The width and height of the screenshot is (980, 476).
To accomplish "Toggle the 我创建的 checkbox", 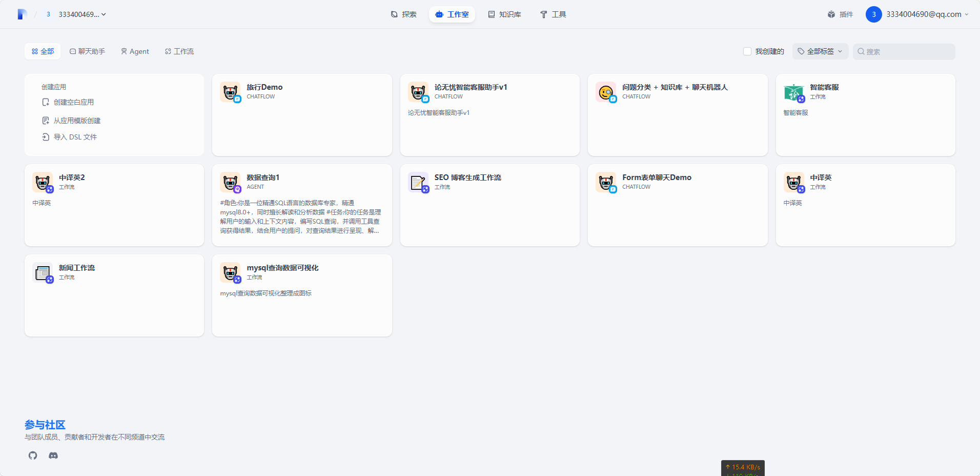I will coord(747,51).
